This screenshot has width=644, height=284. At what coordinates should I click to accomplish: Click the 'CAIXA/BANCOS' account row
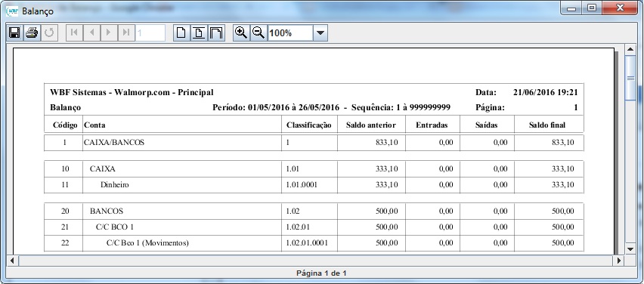pos(314,143)
